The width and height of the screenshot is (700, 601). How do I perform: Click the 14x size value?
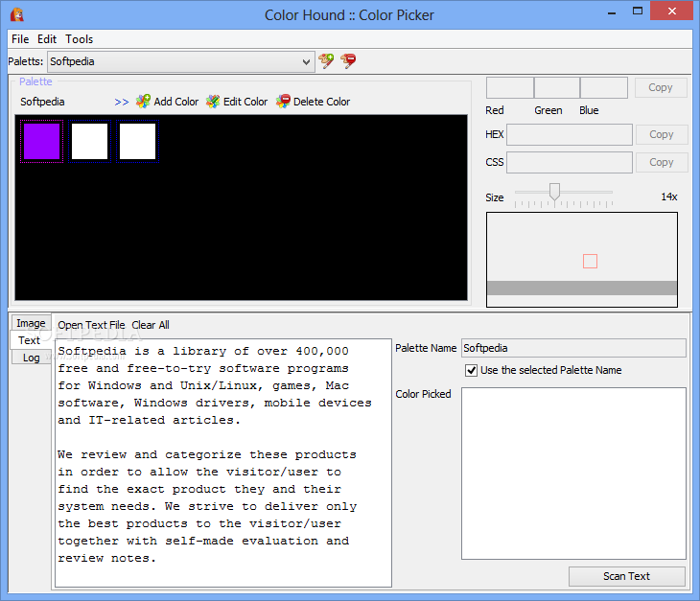(x=669, y=196)
